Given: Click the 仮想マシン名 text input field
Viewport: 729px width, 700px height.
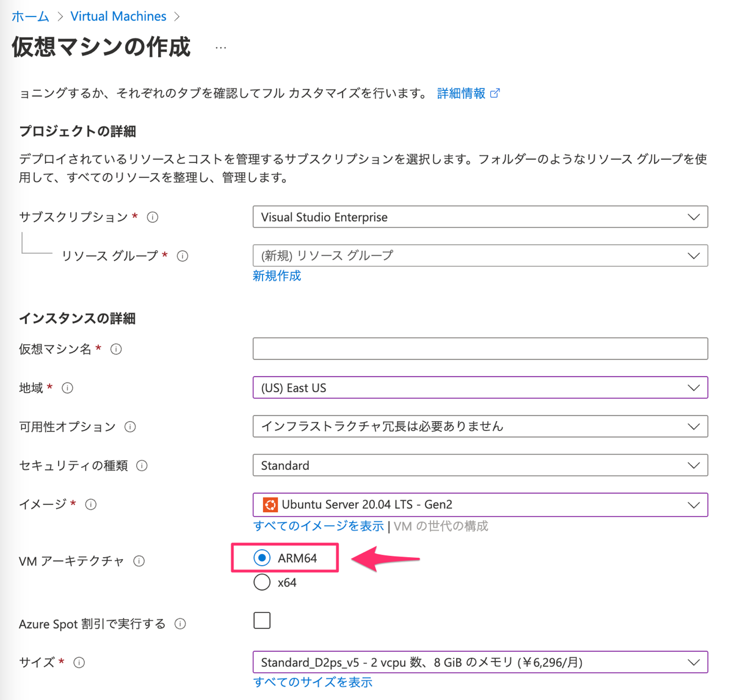Looking at the screenshot, I should [480, 349].
